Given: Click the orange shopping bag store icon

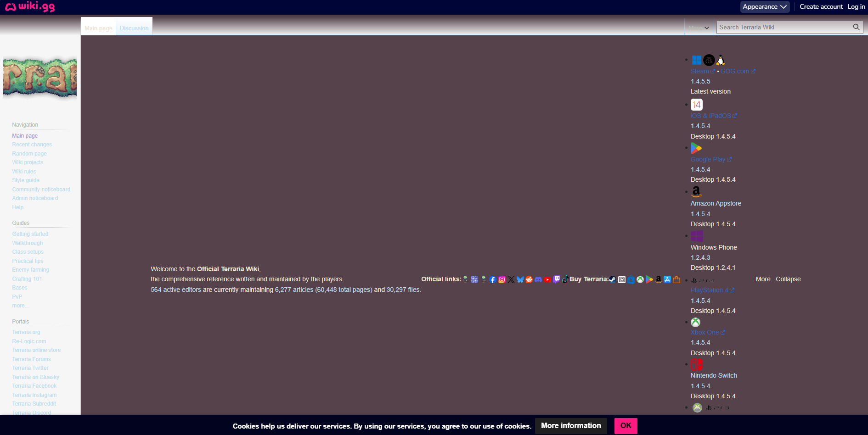Looking at the screenshot, I should pos(676,279).
